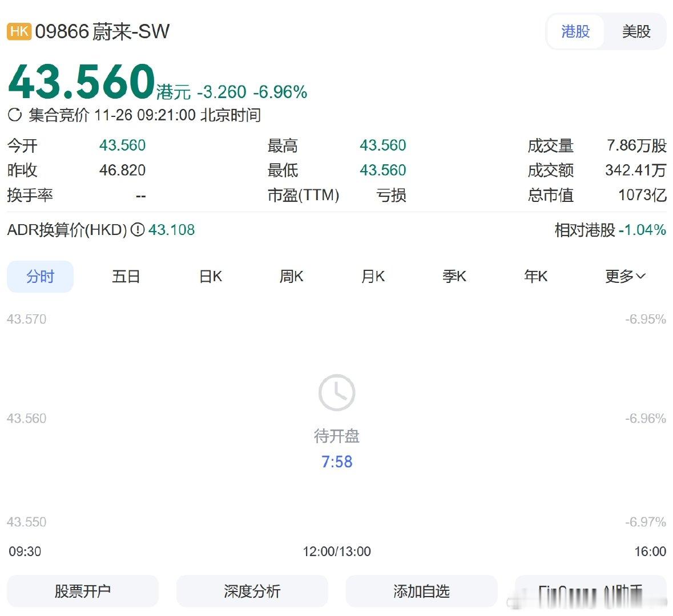673x616 pixels.
Task: Click the 深度分析 button
Action: coord(252,591)
